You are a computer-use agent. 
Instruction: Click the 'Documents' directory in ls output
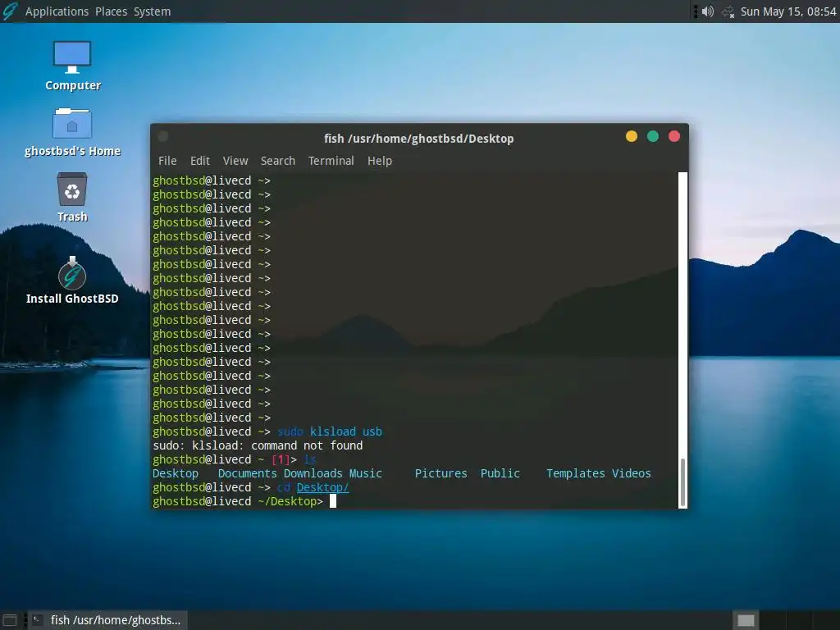pyautogui.click(x=248, y=473)
